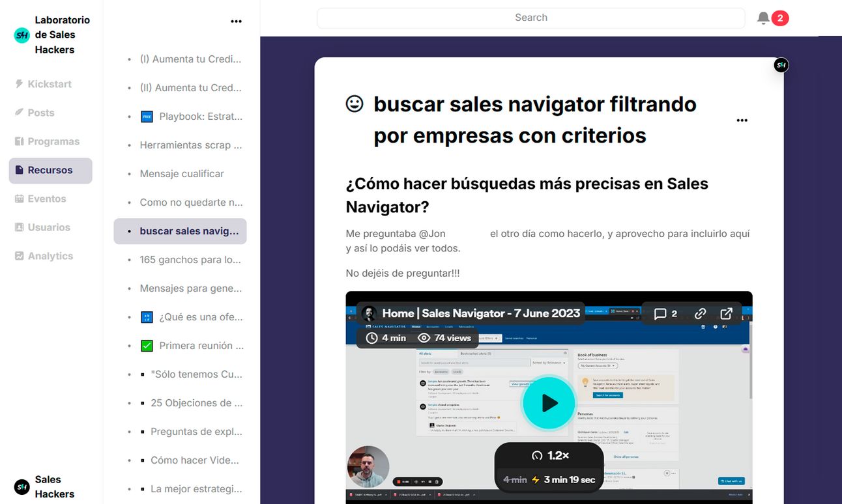
Task: Open Programas in the sidebar
Action: pyautogui.click(x=50, y=141)
